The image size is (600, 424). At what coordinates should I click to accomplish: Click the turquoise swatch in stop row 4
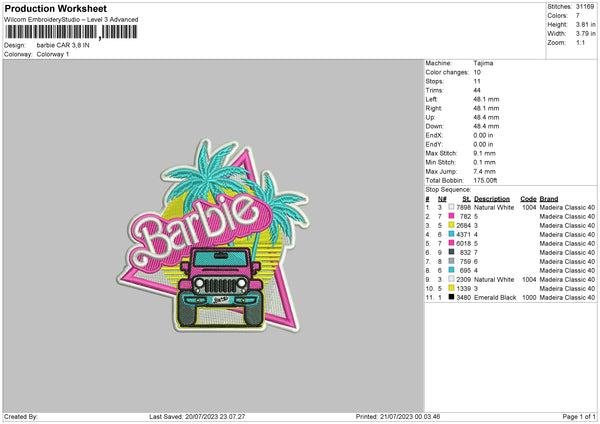(x=452, y=234)
